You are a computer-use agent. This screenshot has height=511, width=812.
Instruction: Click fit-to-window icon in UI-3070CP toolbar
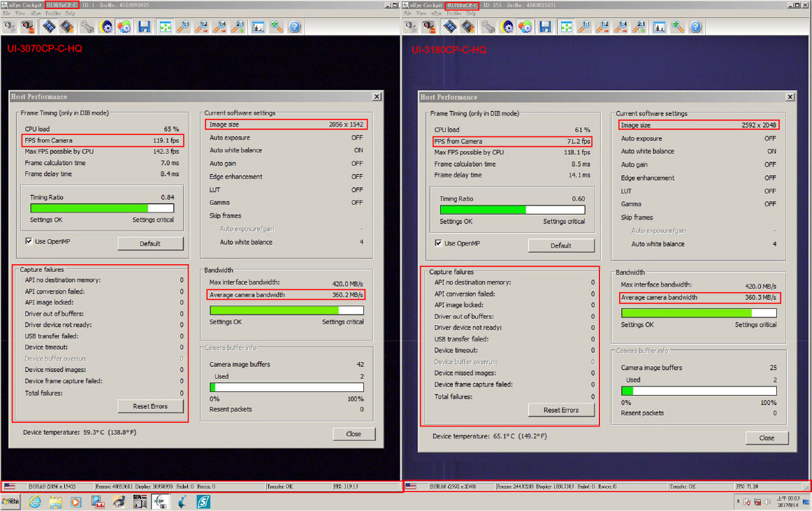pos(165,27)
